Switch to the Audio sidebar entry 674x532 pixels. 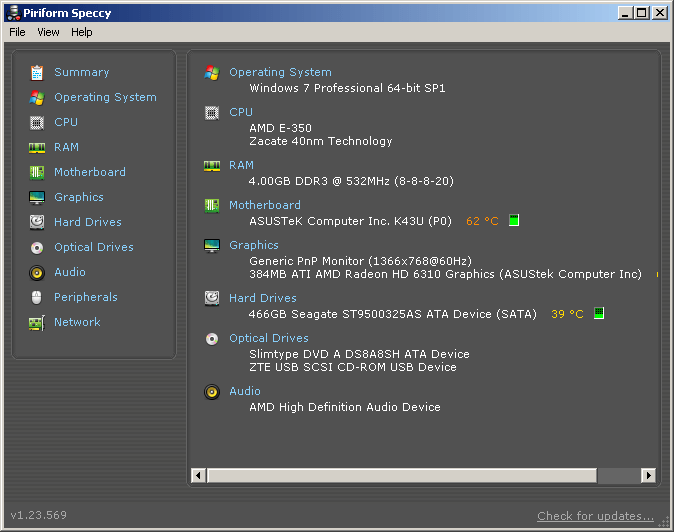(x=70, y=272)
